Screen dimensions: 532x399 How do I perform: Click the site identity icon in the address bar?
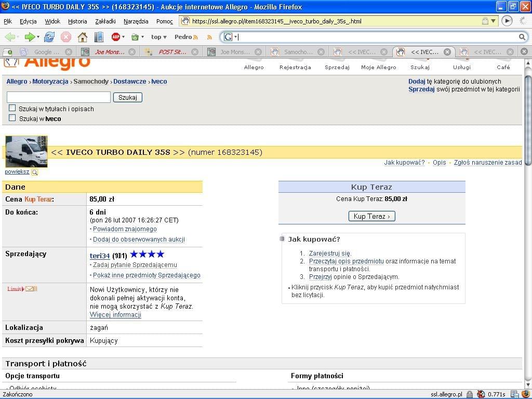click(185, 21)
